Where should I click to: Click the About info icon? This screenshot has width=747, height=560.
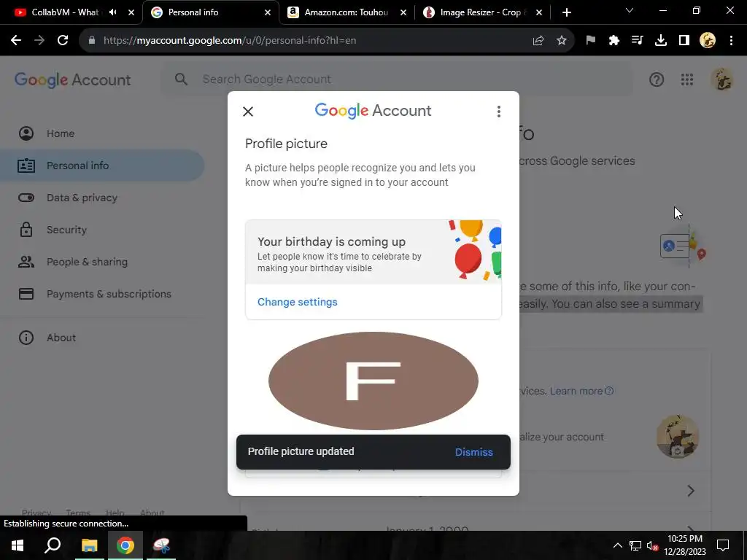[26, 338]
